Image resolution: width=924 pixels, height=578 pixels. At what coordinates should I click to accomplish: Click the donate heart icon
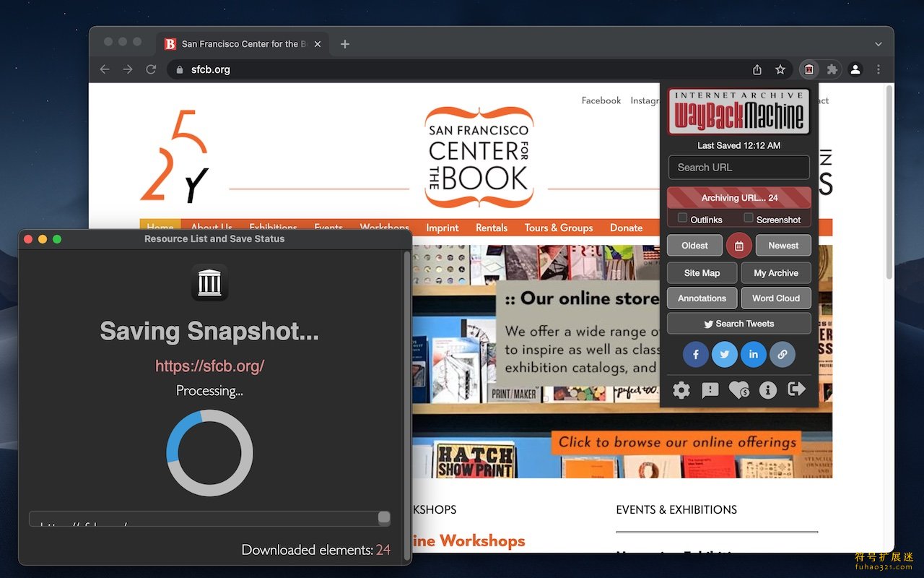739,390
